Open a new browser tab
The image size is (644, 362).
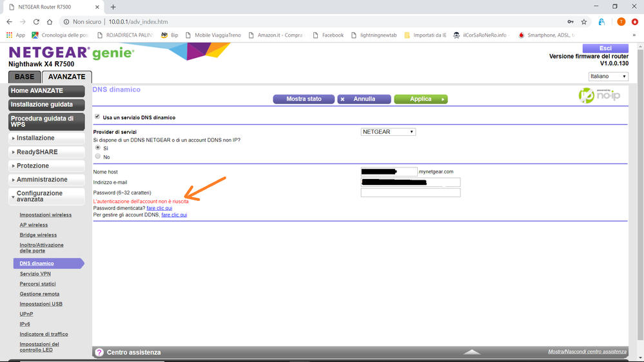(x=113, y=6)
